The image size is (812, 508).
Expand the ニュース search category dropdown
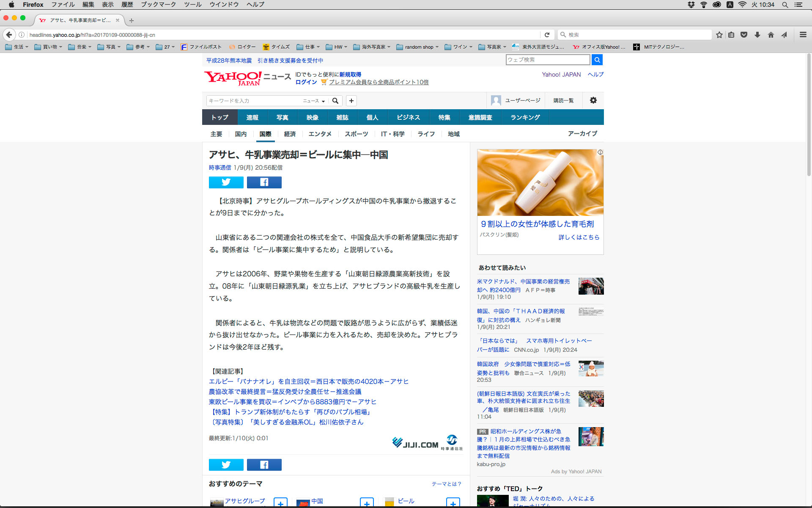coord(314,101)
